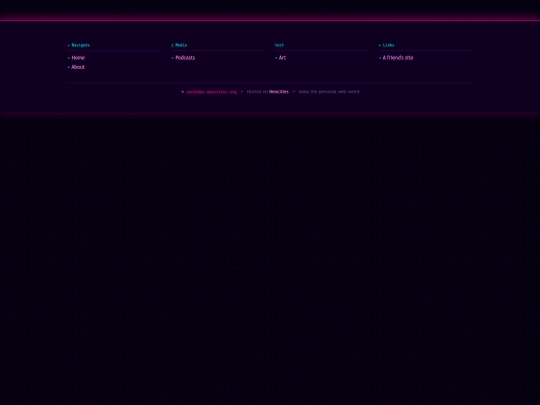Image resolution: width=540 pixels, height=405 pixels.
Task: Open the Podcasts link under Media
Action: pyautogui.click(x=185, y=58)
